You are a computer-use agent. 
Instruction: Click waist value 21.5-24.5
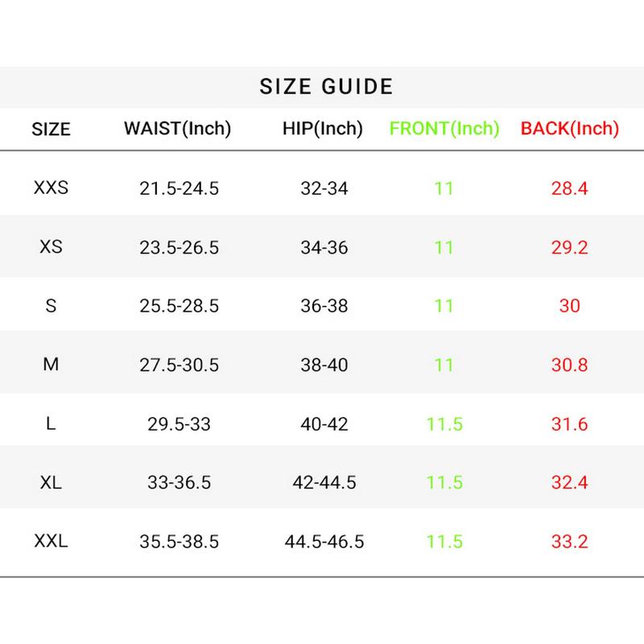179,189
